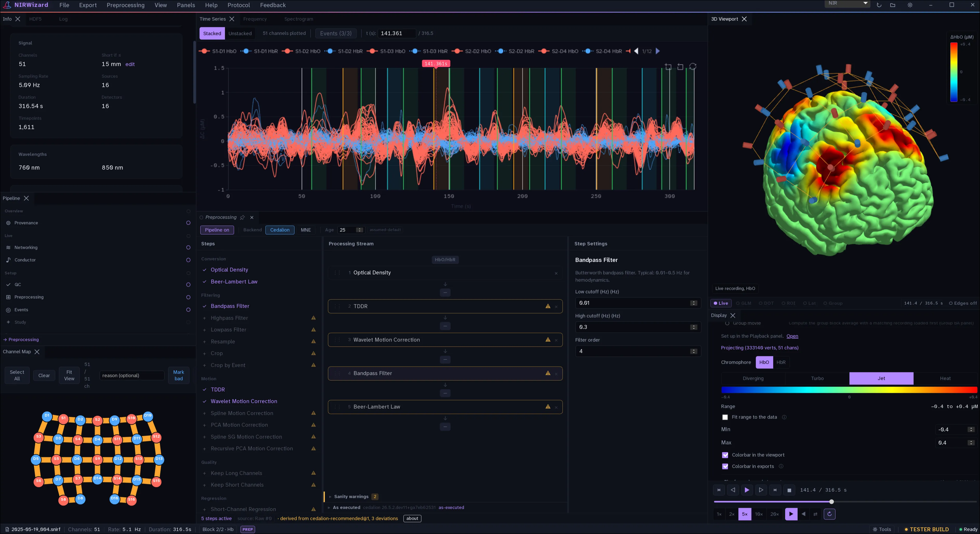Pin the Preprocessing panel
980x534 pixels.
point(242,217)
